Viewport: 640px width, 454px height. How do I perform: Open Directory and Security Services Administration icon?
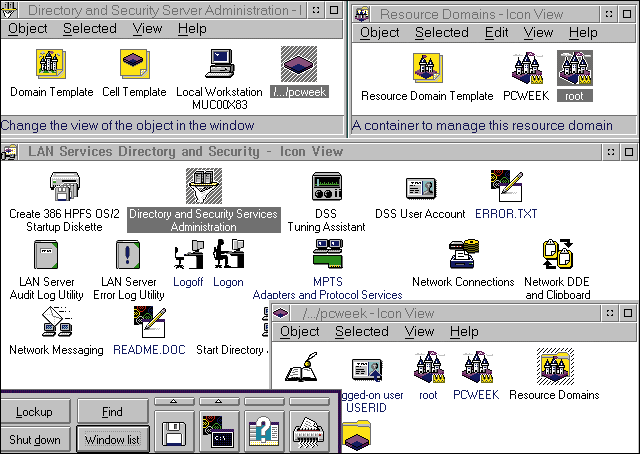pos(204,186)
